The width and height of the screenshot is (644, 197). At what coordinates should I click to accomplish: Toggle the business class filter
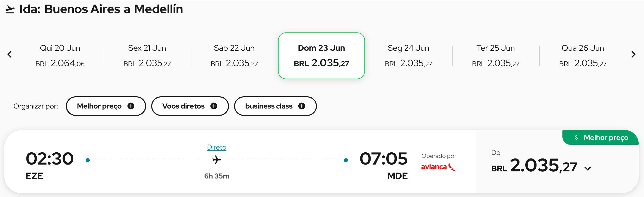coord(275,106)
